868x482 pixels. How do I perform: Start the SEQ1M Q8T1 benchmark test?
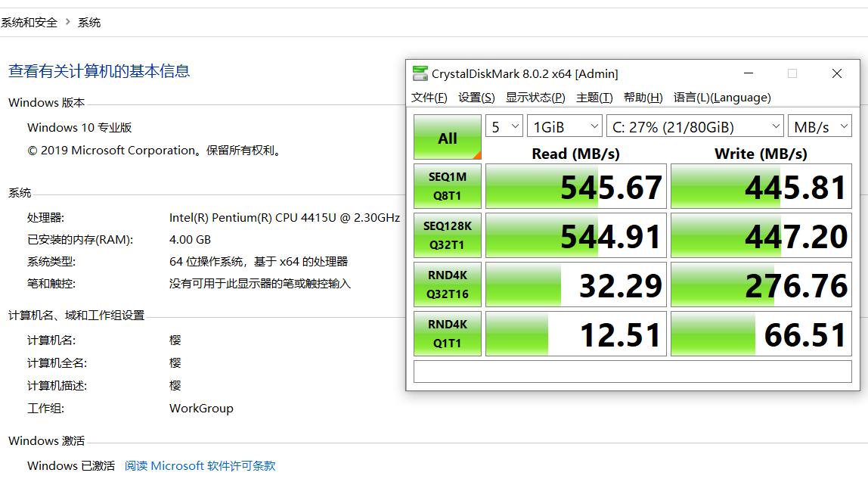tap(447, 186)
